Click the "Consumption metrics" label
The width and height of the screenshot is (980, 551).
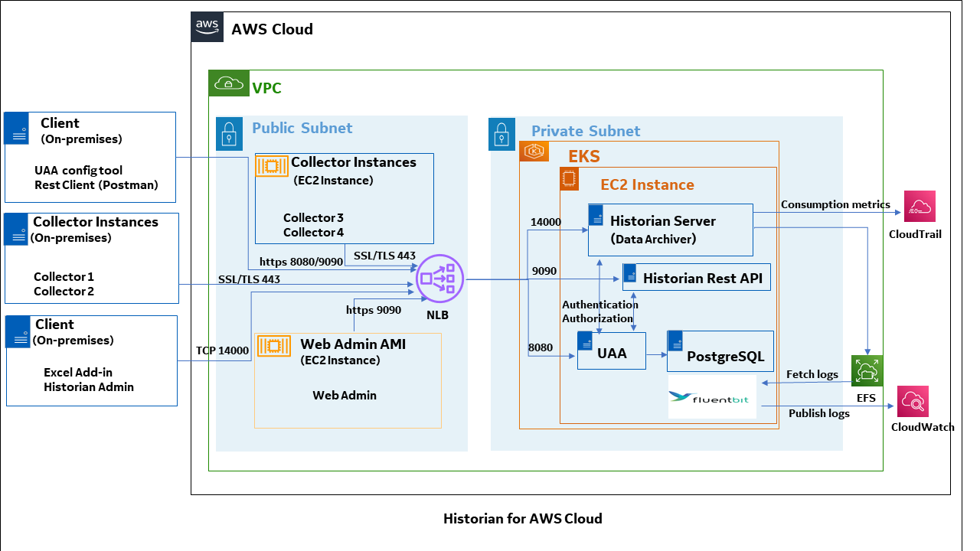(x=835, y=204)
